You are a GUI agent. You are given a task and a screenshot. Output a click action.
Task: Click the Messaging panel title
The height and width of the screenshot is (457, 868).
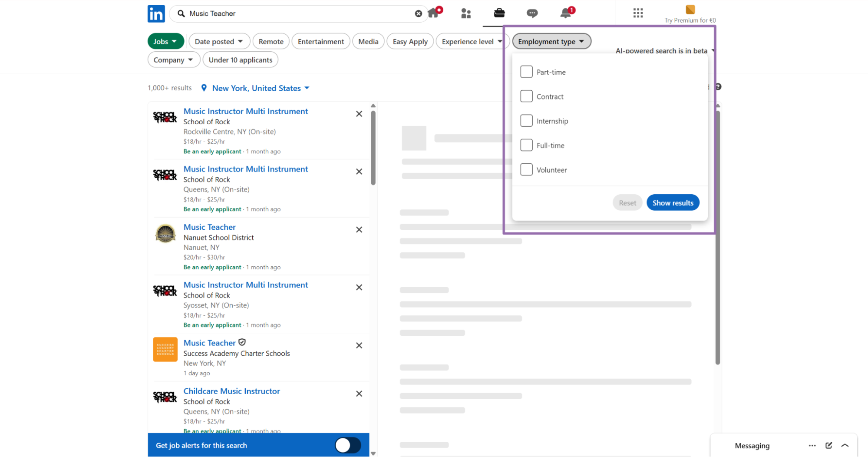point(752,446)
